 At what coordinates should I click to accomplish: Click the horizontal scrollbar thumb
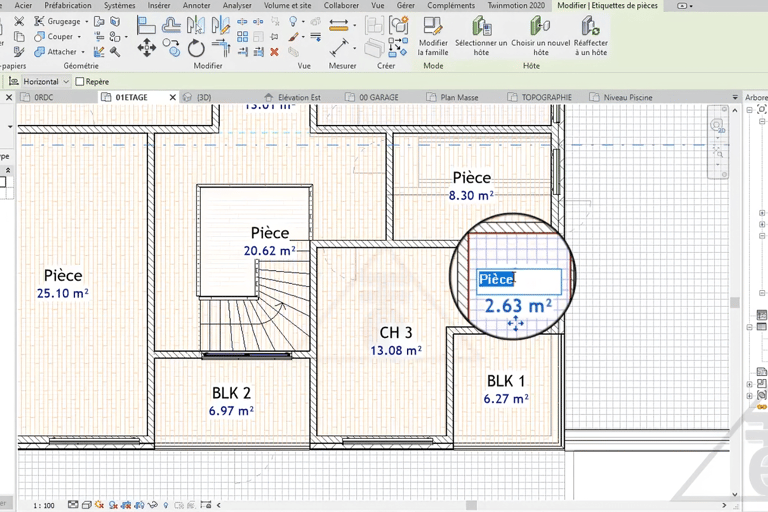pyautogui.click(x=471, y=505)
